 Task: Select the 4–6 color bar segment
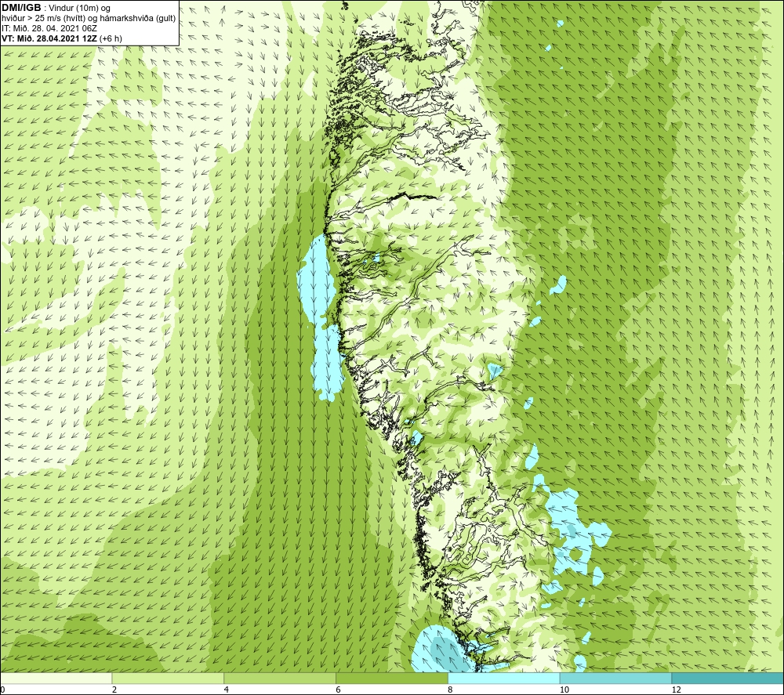point(280,678)
